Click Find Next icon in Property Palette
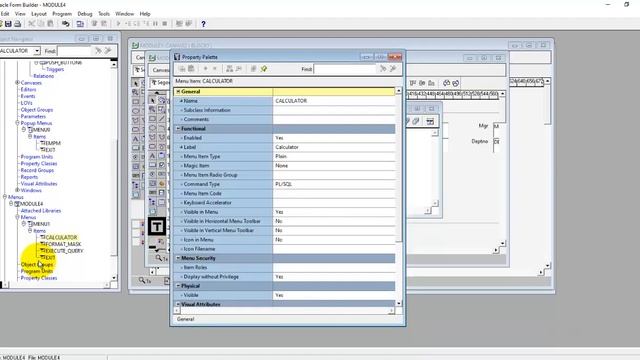The image size is (640, 360). click(x=383, y=69)
